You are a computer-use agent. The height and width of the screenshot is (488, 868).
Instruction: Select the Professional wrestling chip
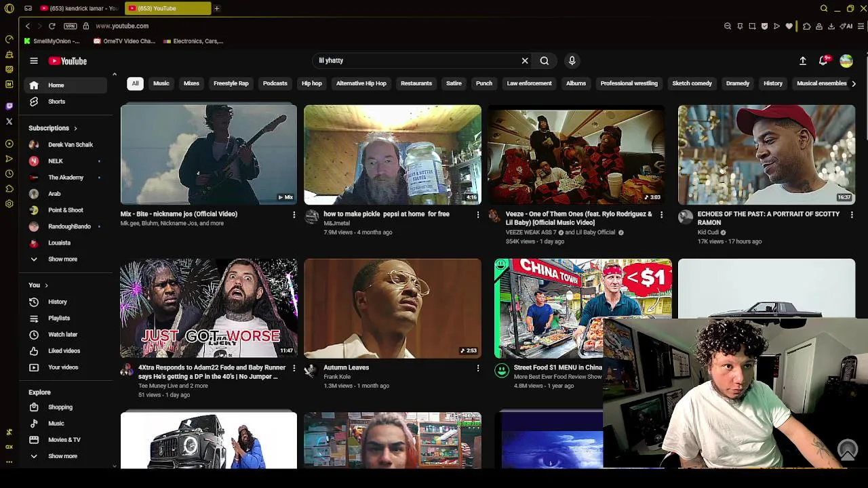coord(629,83)
